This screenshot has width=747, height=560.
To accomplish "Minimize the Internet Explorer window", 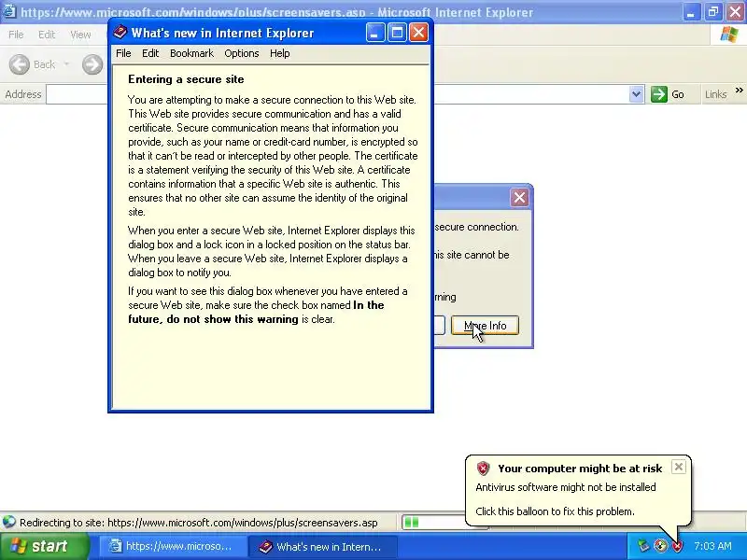I will click(691, 11).
